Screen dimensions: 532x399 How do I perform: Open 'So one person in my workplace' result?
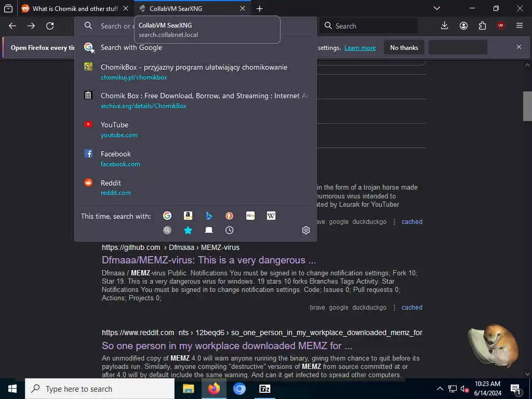click(227, 345)
